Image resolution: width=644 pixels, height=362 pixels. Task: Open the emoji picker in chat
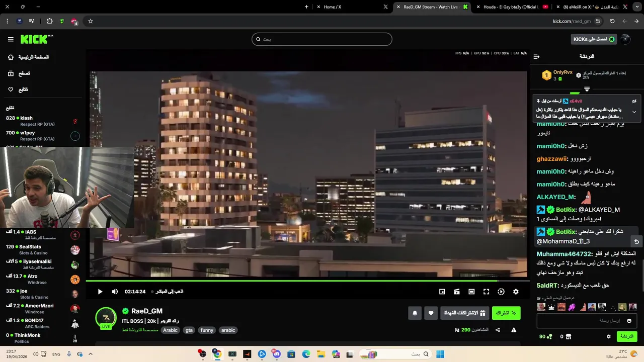(x=629, y=321)
